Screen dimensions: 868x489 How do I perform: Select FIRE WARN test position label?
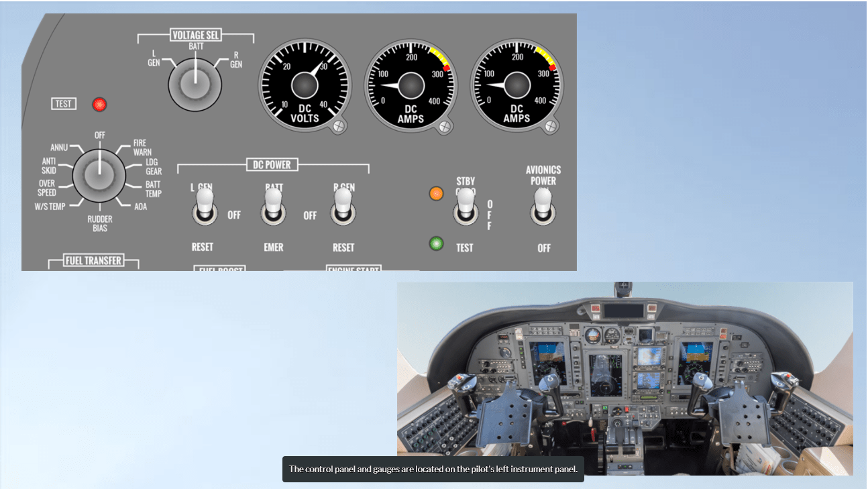tap(142, 148)
